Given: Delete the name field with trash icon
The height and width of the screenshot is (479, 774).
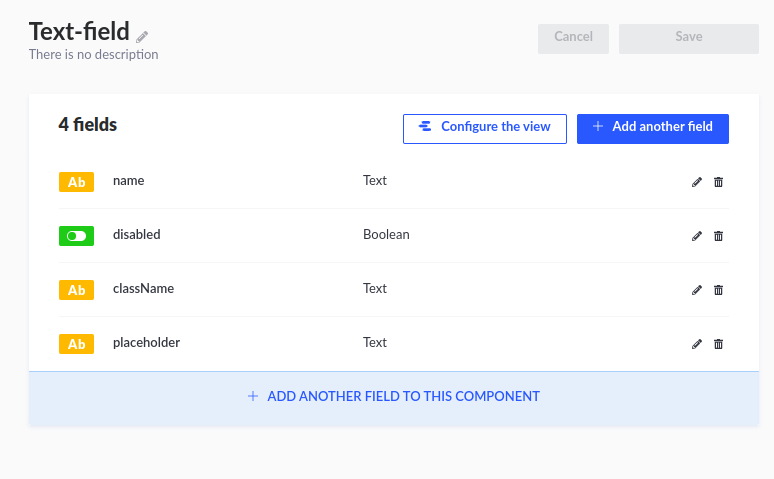Looking at the screenshot, I should pyautogui.click(x=718, y=182).
